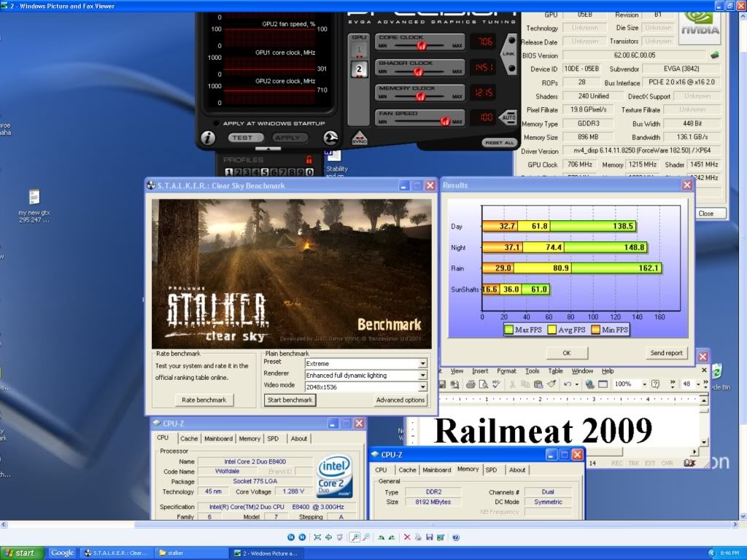This screenshot has height=560, width=747.
Task: Toggle Apply at Windows Startup option
Action: [217, 123]
